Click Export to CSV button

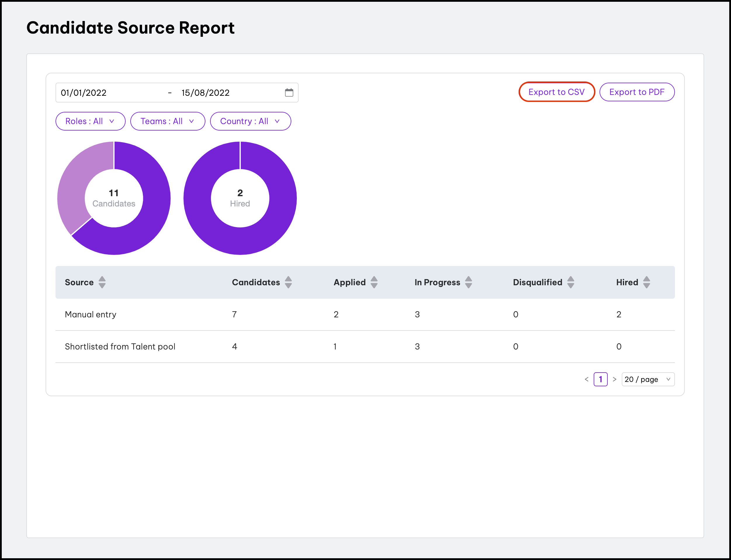click(x=556, y=92)
